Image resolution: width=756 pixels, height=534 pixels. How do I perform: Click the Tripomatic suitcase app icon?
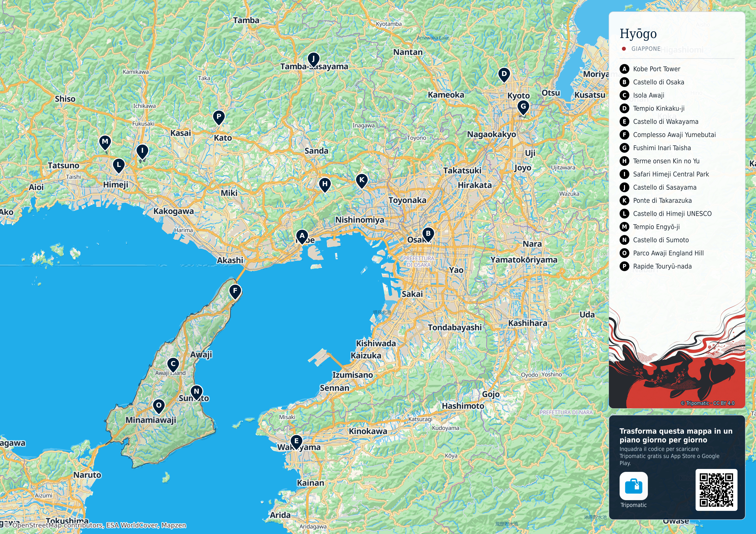[x=633, y=486]
